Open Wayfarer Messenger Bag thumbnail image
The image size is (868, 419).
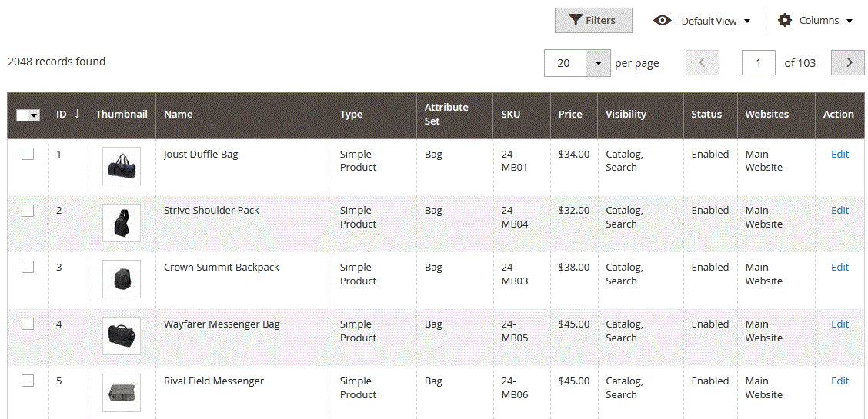pyautogui.click(x=122, y=336)
